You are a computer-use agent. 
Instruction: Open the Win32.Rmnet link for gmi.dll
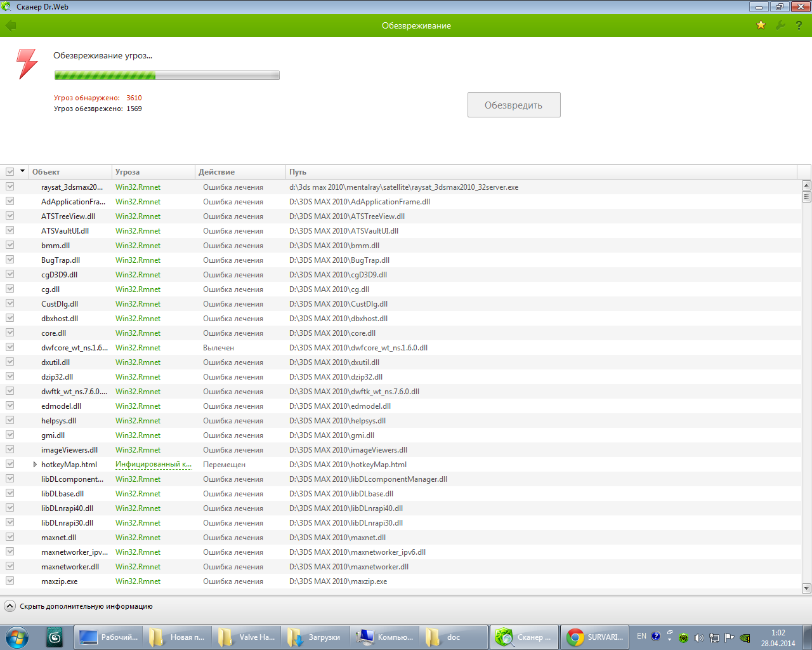pos(138,435)
